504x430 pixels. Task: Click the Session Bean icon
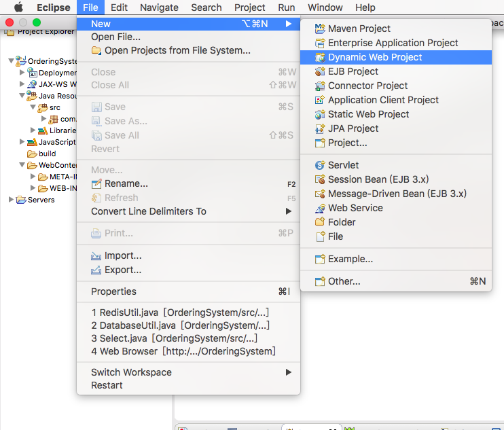[320, 179]
